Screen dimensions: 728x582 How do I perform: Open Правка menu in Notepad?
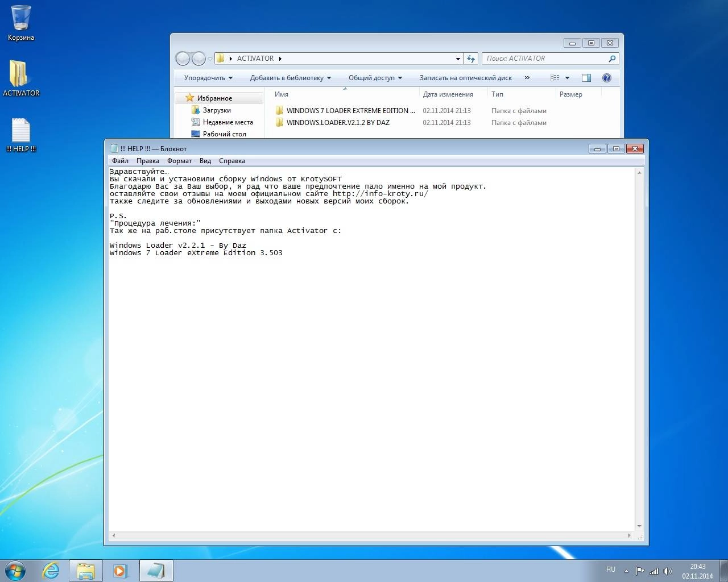click(x=148, y=161)
